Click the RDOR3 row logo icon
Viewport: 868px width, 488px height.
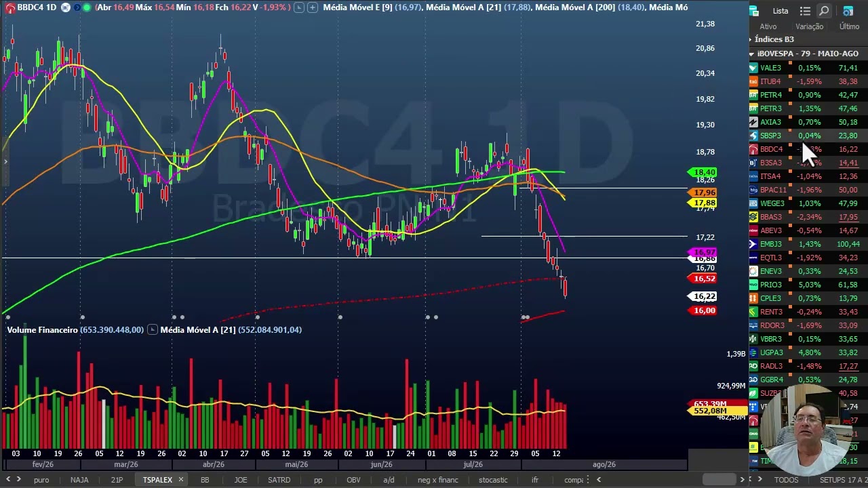click(753, 325)
